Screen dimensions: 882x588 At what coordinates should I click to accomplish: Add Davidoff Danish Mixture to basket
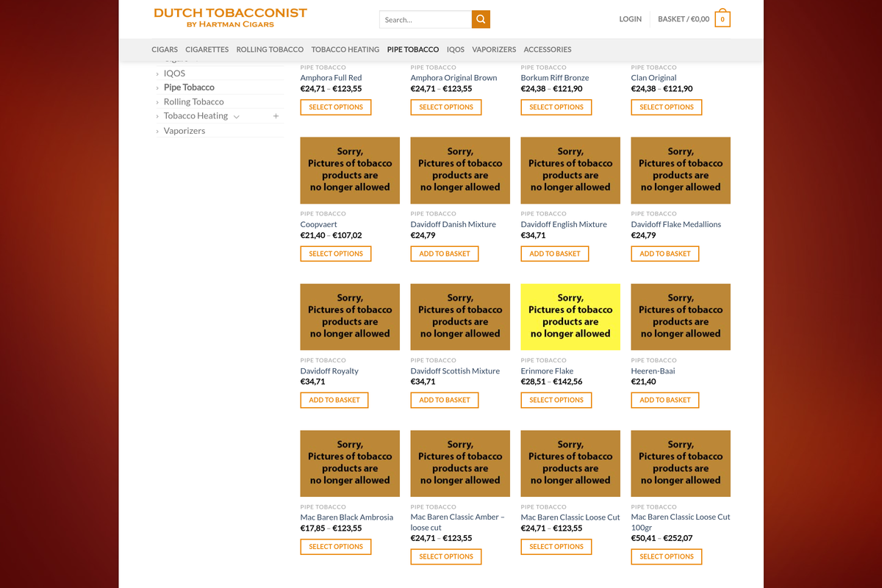(x=445, y=254)
